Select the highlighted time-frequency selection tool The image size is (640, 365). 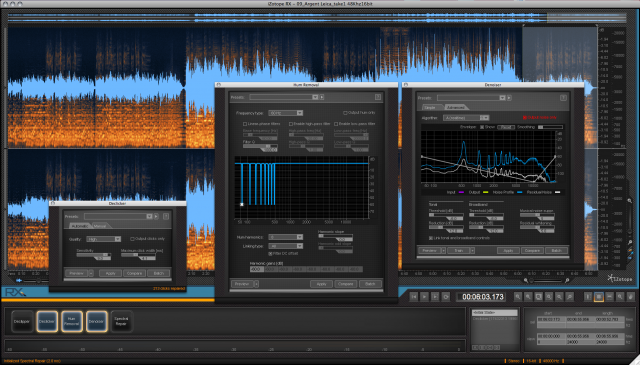(599, 297)
